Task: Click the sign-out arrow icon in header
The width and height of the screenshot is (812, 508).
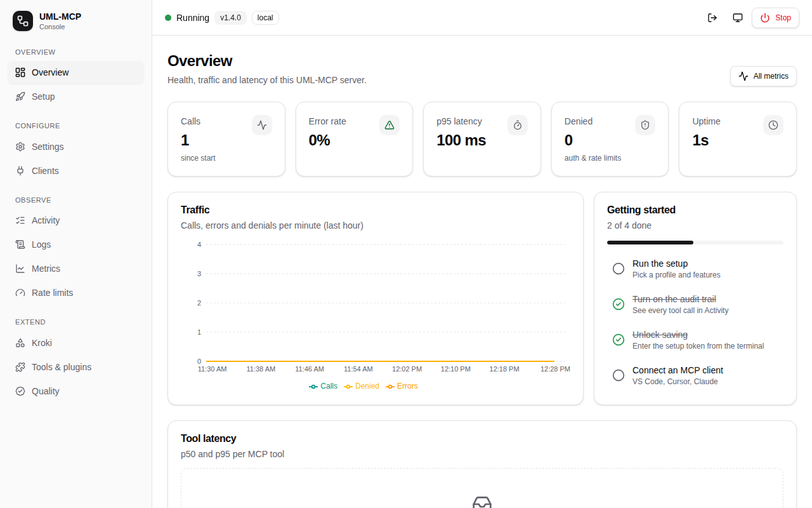Action: tap(712, 18)
